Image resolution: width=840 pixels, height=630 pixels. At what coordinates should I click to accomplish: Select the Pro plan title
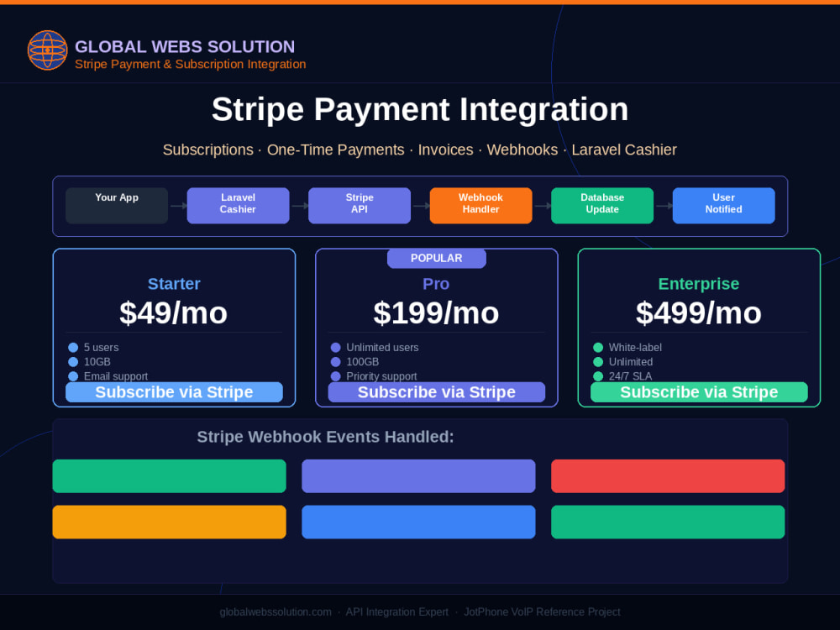[x=436, y=284]
